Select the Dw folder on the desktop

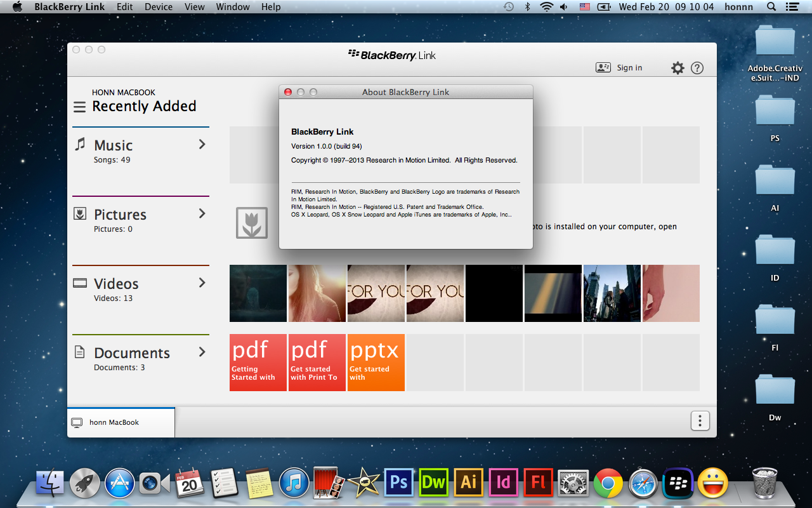coord(775,398)
